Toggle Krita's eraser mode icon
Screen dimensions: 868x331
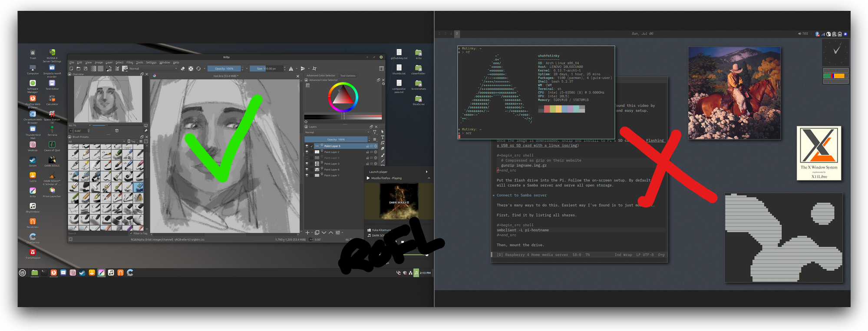coord(183,69)
